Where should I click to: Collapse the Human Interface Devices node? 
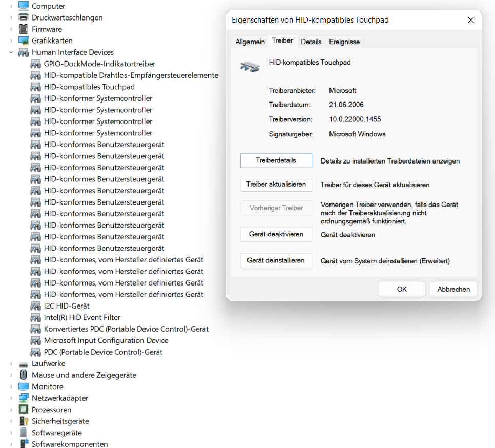(11, 52)
